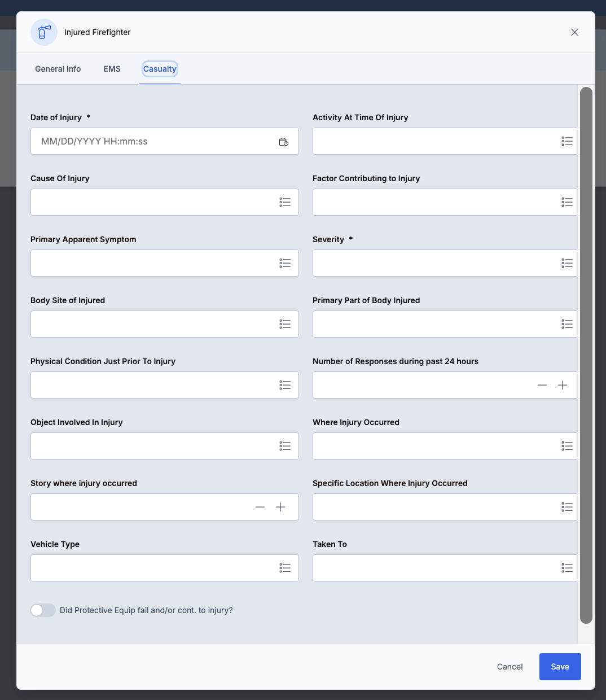Click the Save button
This screenshot has height=700, width=606.
[x=560, y=667]
